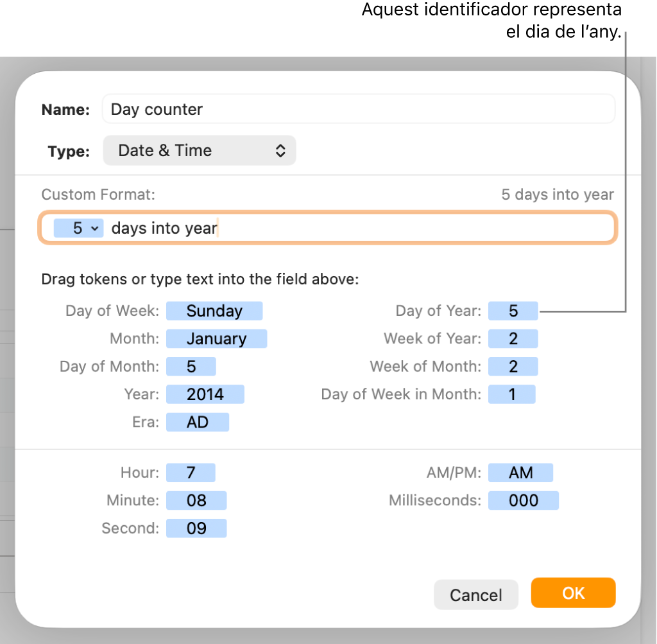This screenshot has width=657, height=644.
Task: Select the Second token showing 09
Action: click(196, 528)
